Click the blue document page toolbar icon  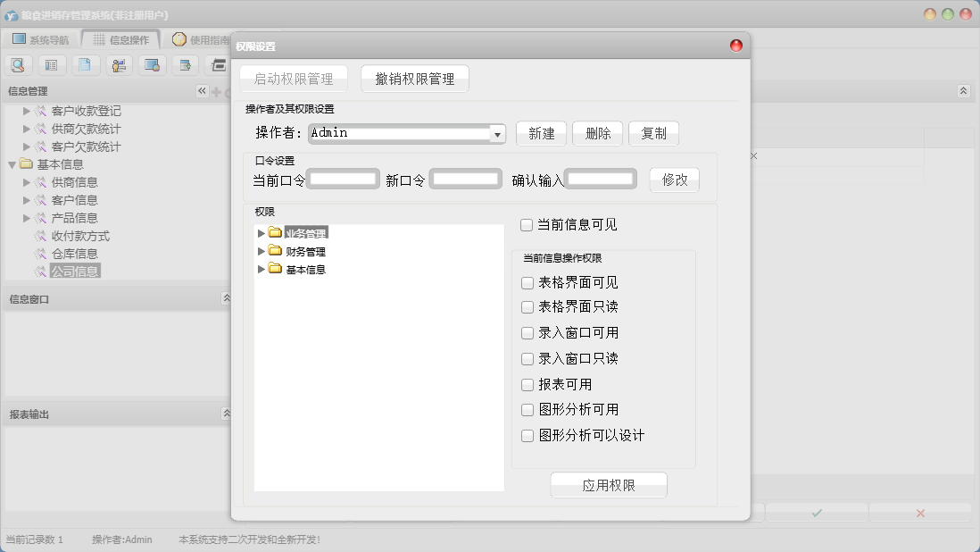click(x=85, y=65)
